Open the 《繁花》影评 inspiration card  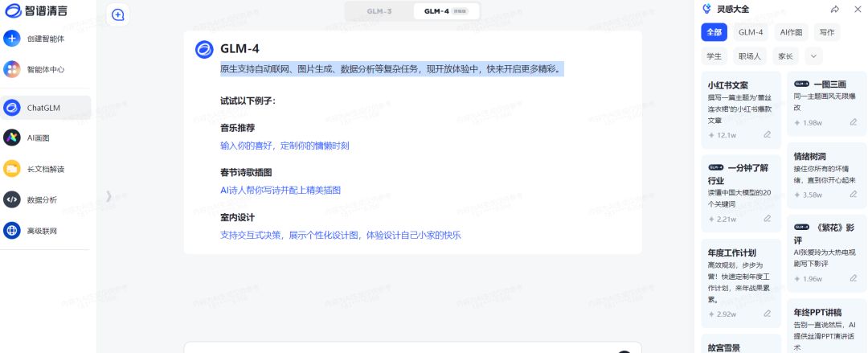(x=826, y=253)
